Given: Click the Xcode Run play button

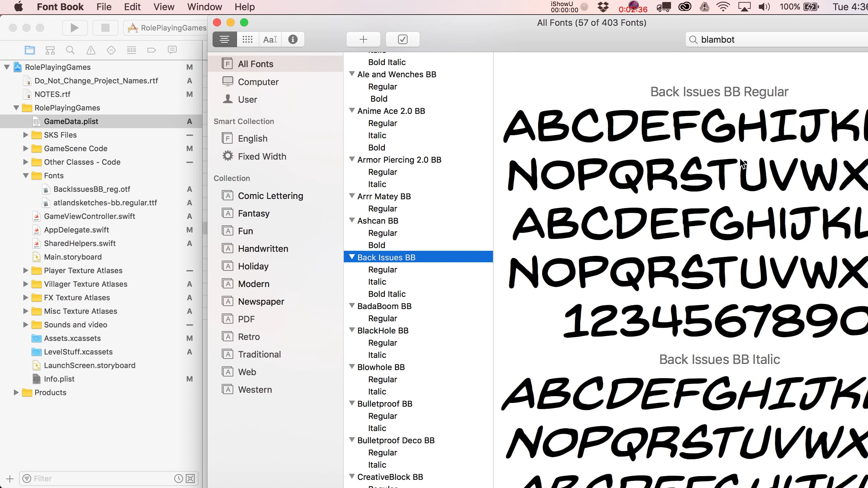Looking at the screenshot, I should coord(75,28).
